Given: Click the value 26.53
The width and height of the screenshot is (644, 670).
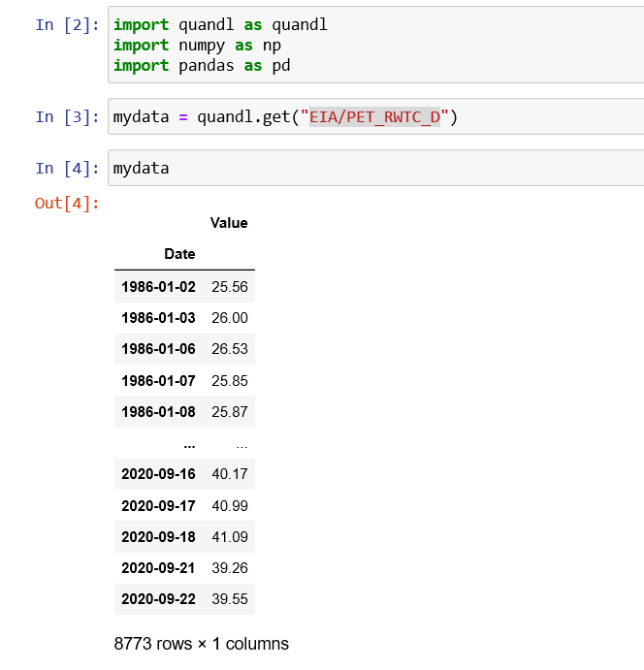Looking at the screenshot, I should 230,349.
